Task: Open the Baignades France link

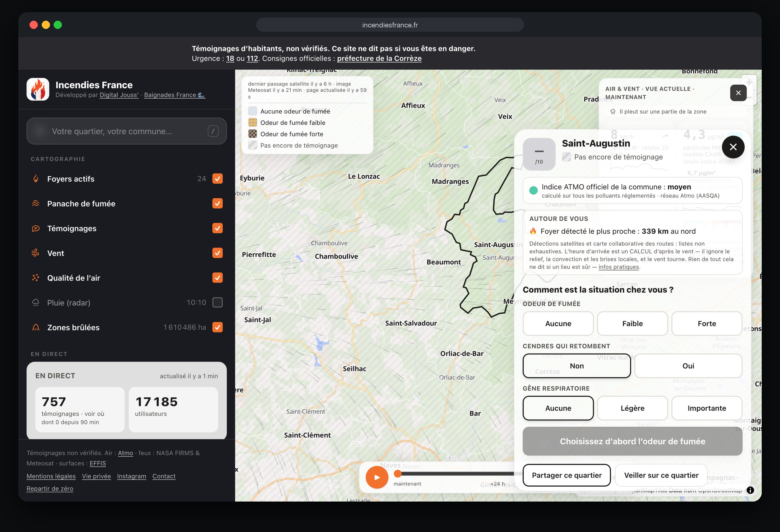Action: coord(175,95)
